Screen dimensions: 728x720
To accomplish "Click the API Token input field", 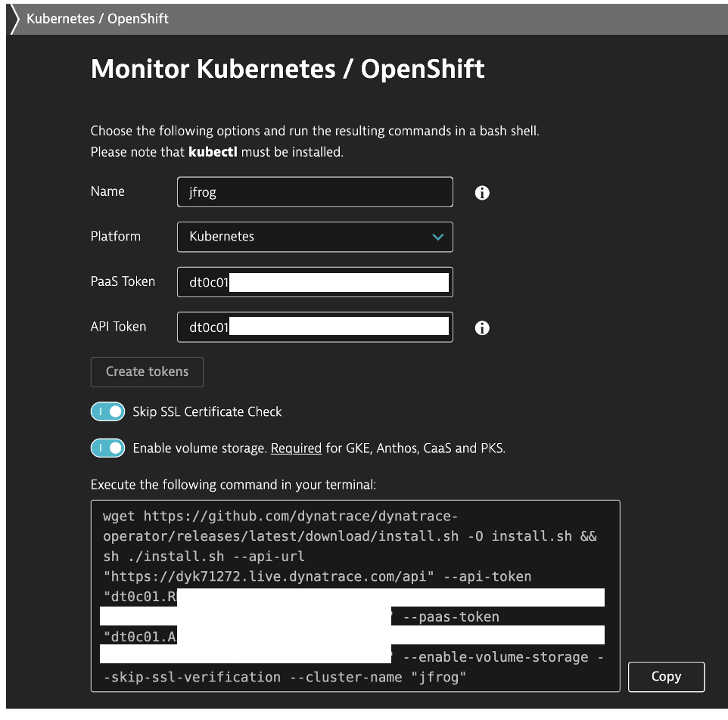I will point(315,327).
